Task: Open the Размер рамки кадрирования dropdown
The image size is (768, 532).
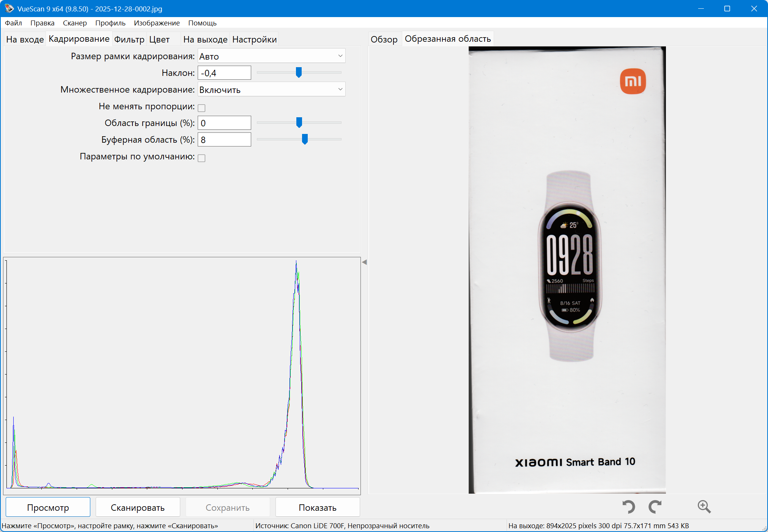Action: point(271,56)
